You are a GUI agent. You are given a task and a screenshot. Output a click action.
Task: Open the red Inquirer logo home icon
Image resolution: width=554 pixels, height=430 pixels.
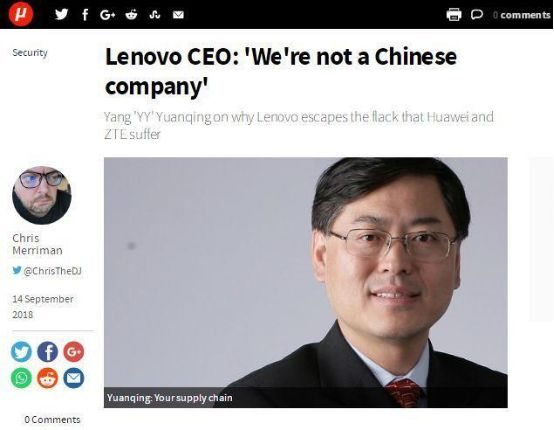[x=21, y=14]
